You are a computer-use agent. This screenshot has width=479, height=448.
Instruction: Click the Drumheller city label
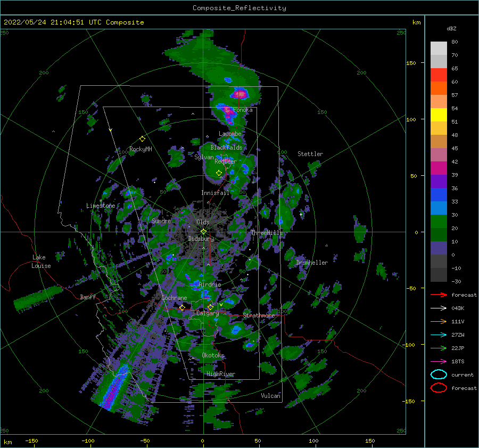(x=312, y=263)
